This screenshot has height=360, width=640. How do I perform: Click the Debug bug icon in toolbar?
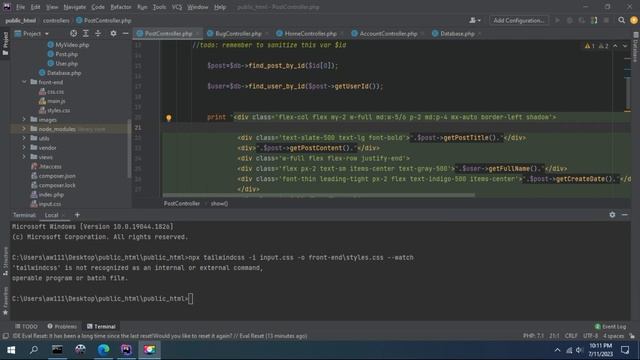pos(570,20)
